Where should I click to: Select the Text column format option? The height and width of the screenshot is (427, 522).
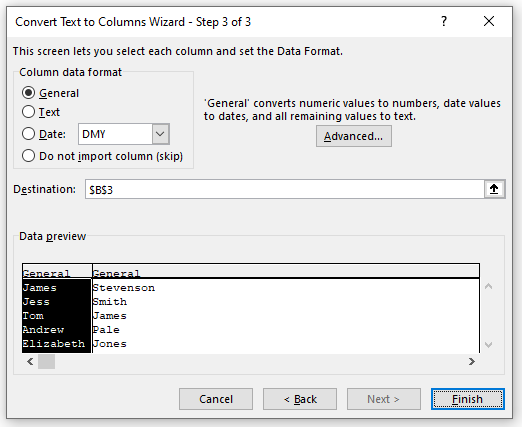(x=28, y=112)
